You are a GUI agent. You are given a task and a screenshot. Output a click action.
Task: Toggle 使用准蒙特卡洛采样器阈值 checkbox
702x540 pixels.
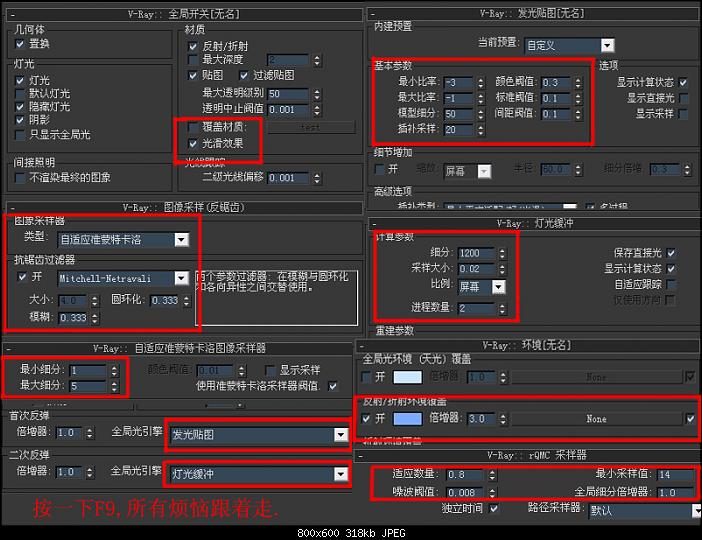[x=333, y=386]
